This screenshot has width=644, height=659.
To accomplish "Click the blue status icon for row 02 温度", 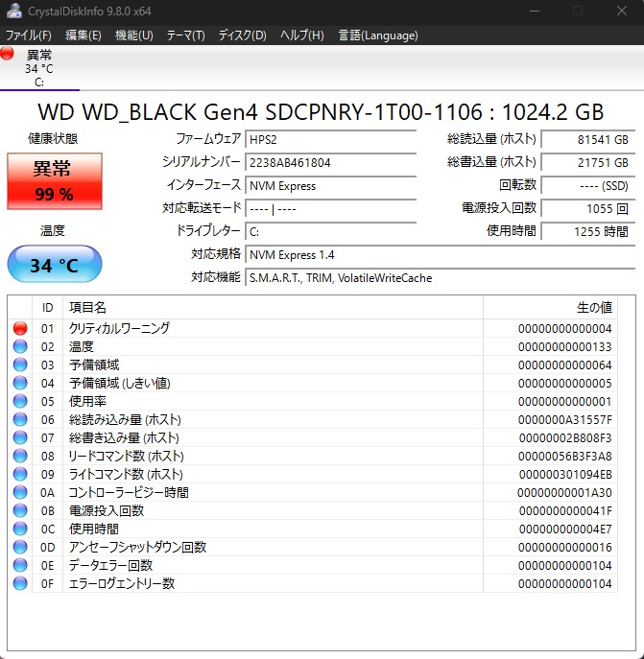I will point(20,346).
